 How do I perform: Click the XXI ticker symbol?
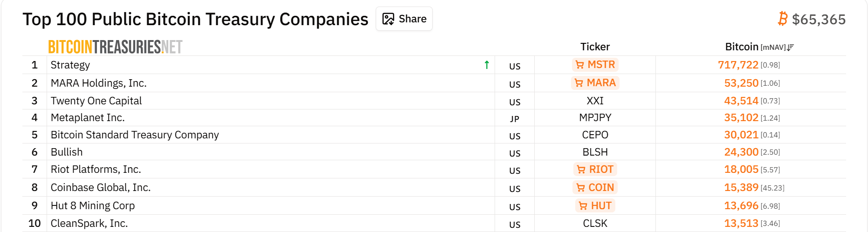click(595, 101)
